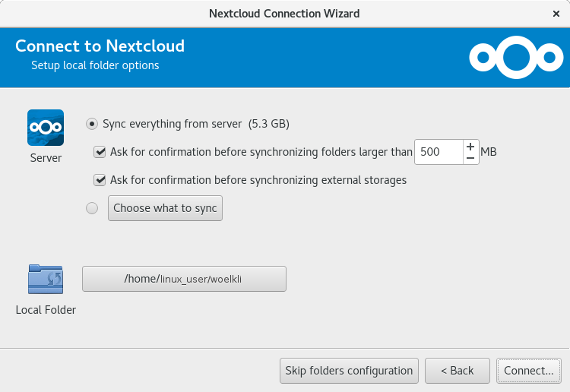Click the Server label under the icon
The height and width of the screenshot is (392, 570).
tap(46, 158)
